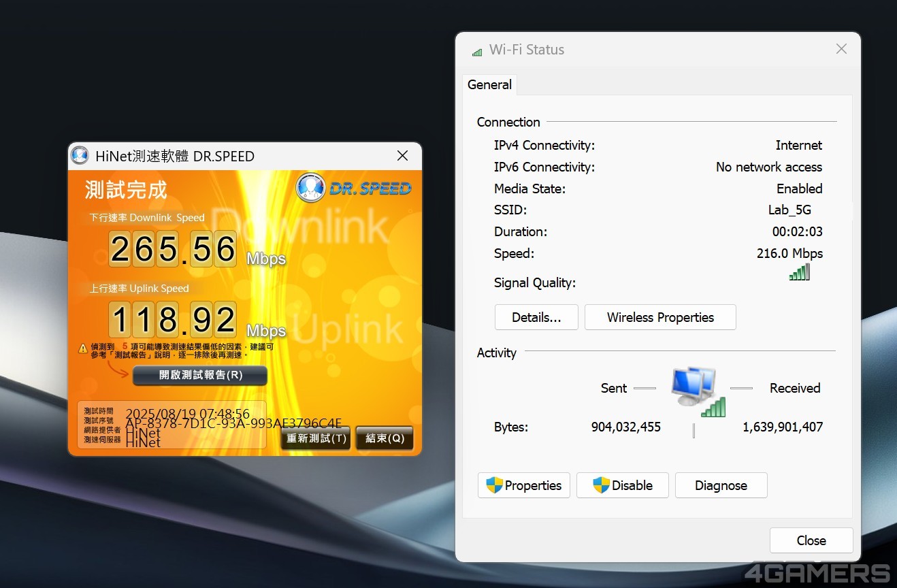Click the received bytes value 1,639,901,407
Image resolution: width=897 pixels, height=588 pixels.
point(783,427)
